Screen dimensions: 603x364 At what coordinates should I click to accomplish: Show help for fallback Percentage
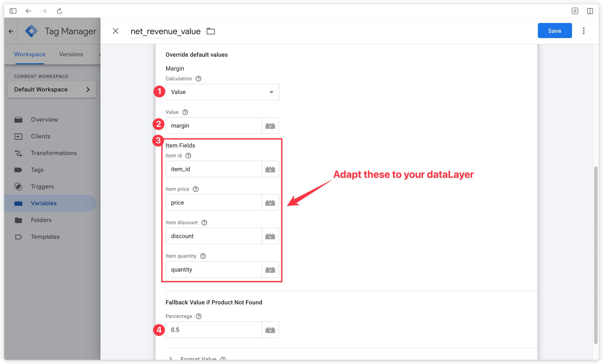tap(199, 316)
